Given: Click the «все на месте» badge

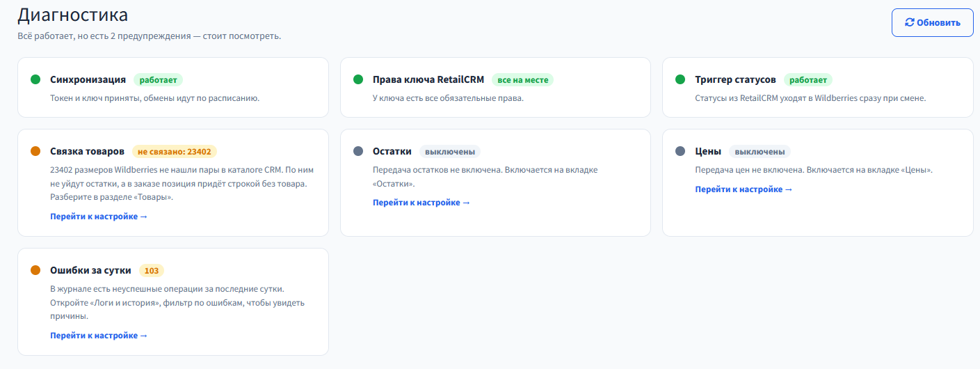Looking at the screenshot, I should click(523, 80).
